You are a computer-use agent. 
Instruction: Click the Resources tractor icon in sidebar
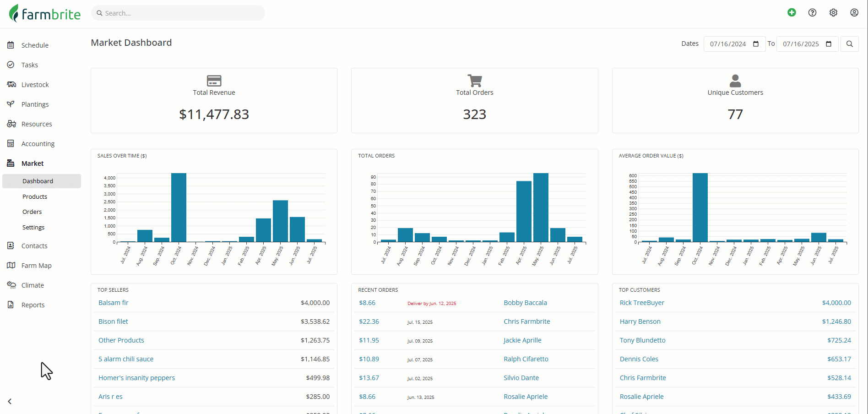11,124
